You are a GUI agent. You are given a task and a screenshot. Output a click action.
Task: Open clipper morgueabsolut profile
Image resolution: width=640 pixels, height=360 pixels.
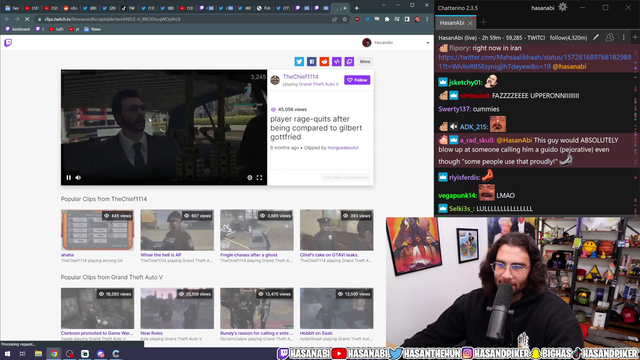pyautogui.click(x=343, y=148)
